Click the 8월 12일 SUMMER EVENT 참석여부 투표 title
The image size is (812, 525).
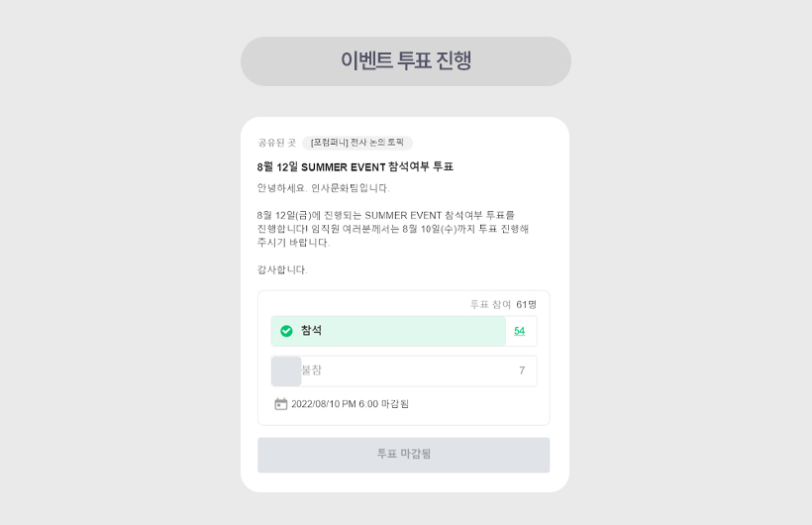[355, 166]
